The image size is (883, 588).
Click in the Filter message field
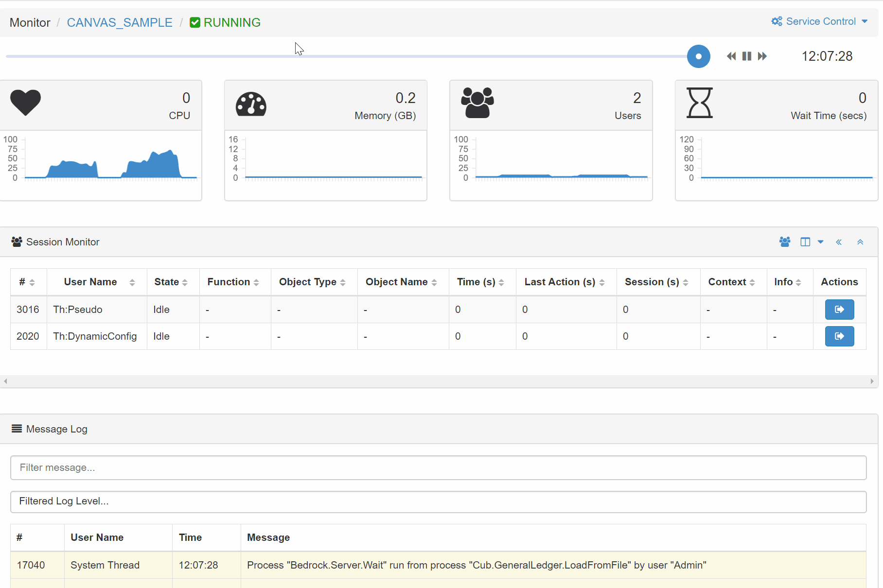click(x=438, y=467)
